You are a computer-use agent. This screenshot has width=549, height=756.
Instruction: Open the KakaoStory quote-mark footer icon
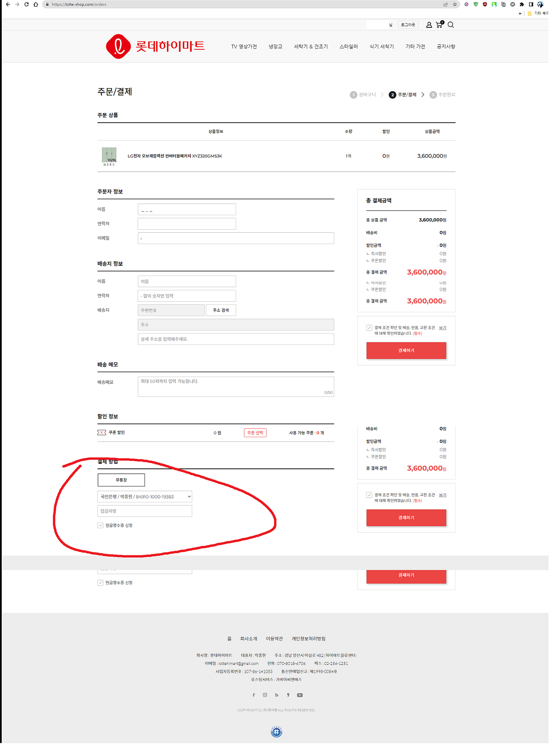pos(288,695)
